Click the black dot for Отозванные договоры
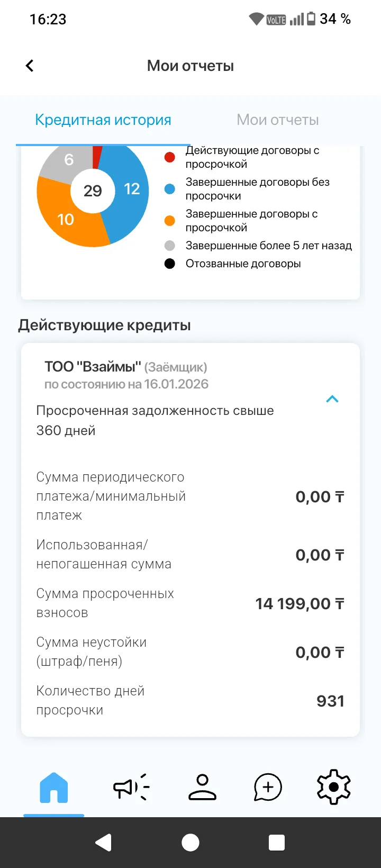Screen dimensions: 381x868 (x=170, y=264)
